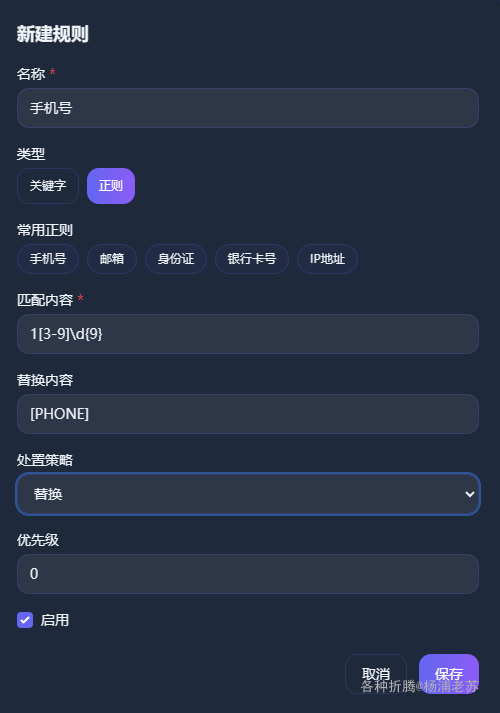Choose the 手机号 common regex preset

click(48, 259)
